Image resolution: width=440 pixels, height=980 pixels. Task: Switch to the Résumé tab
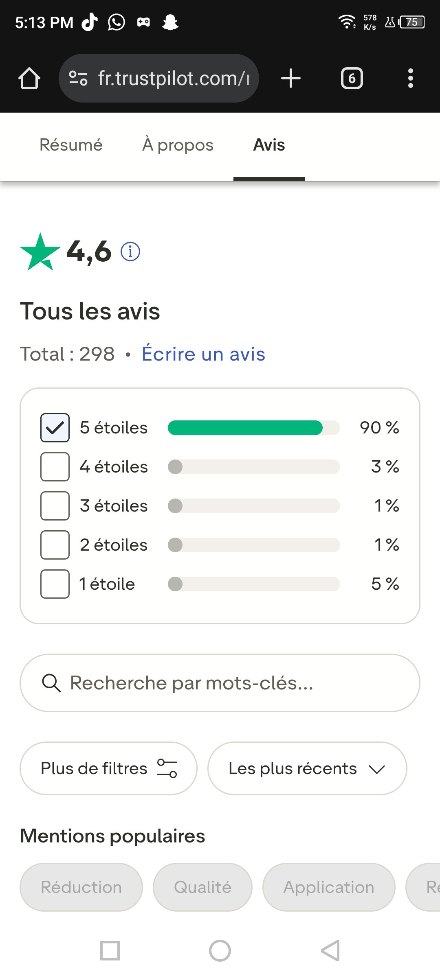click(x=71, y=145)
